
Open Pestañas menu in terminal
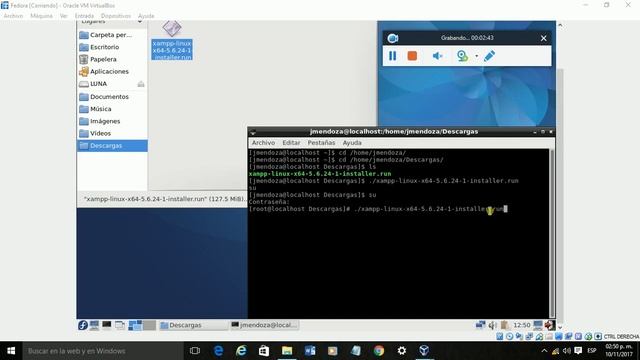pyautogui.click(x=321, y=142)
